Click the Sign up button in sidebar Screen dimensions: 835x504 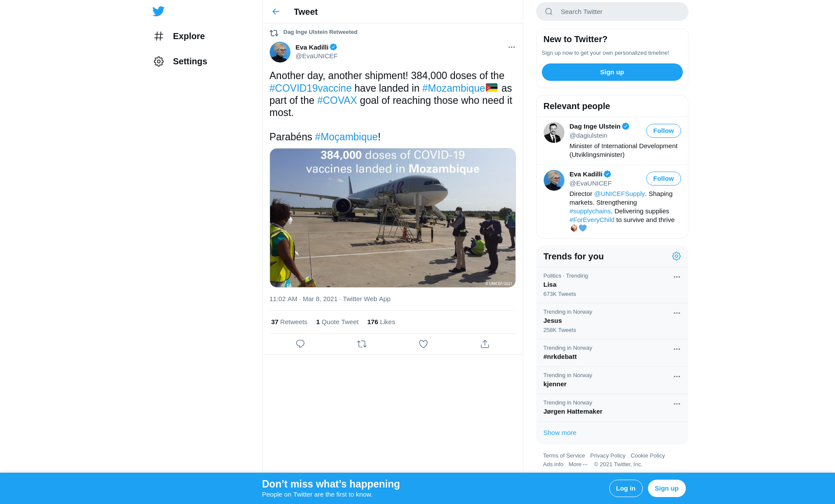pos(611,72)
